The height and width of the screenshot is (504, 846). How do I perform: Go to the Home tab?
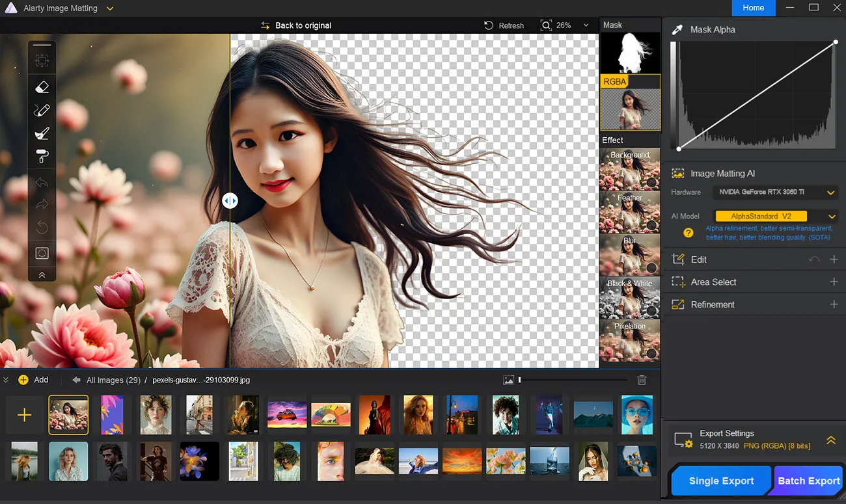point(753,8)
